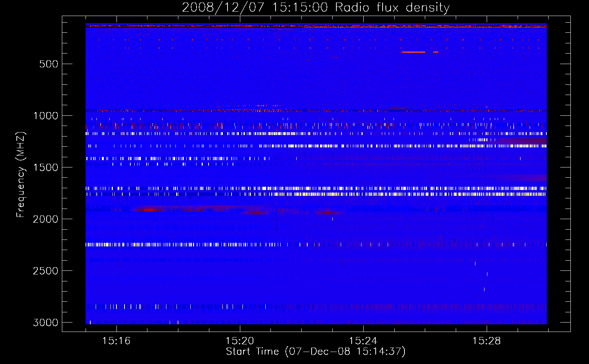The image size is (589, 364).
Task: Click the 1500 frequency tick label
Action: 46,167
